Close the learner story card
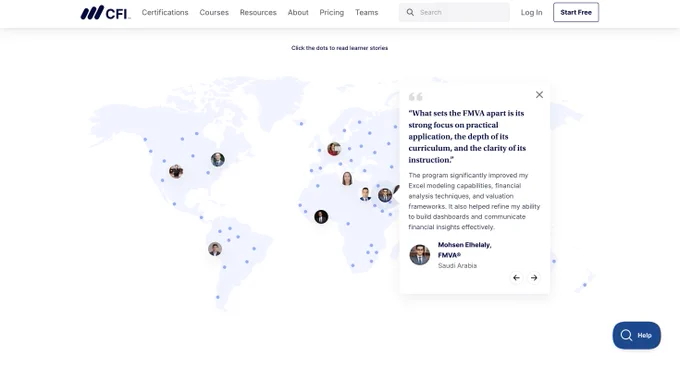This screenshot has width=680, height=368. [539, 94]
